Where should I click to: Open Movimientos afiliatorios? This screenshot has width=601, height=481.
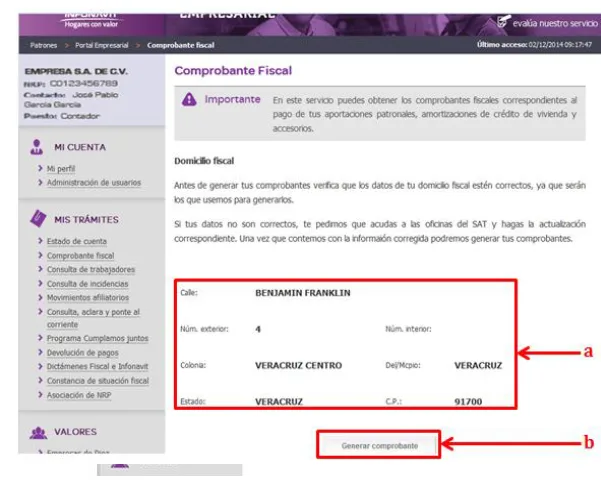pyautogui.click(x=88, y=298)
